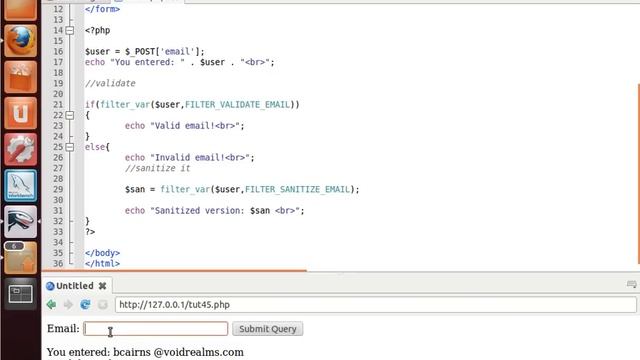This screenshot has height=360, width=640.
Task: Click the Submit Query button
Action: point(268,329)
